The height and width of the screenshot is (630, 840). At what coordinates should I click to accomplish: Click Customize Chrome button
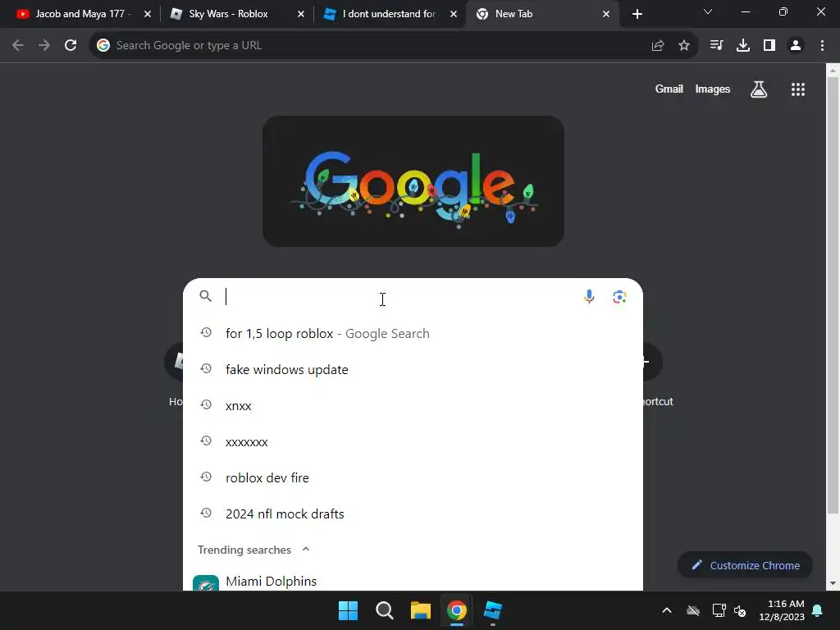coord(745,565)
